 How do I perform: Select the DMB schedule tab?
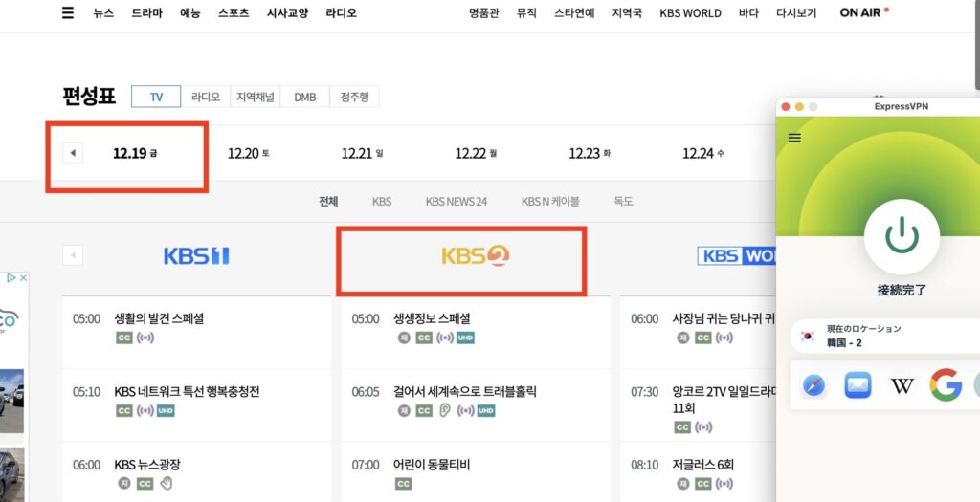304,97
